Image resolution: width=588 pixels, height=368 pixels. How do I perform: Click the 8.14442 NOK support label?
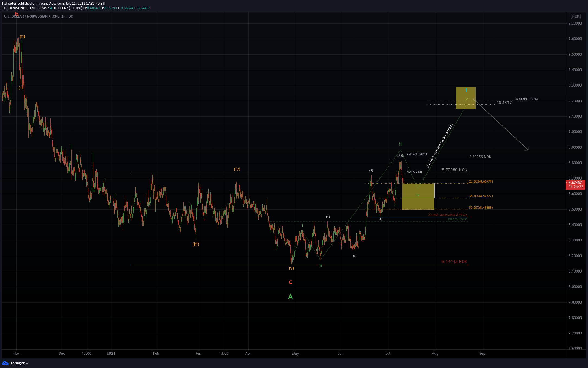point(454,261)
